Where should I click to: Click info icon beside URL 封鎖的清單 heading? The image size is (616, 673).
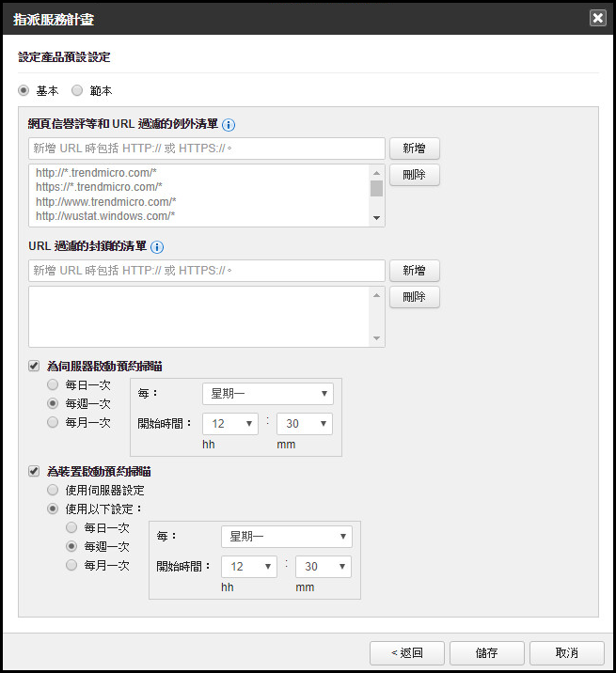coord(157,247)
